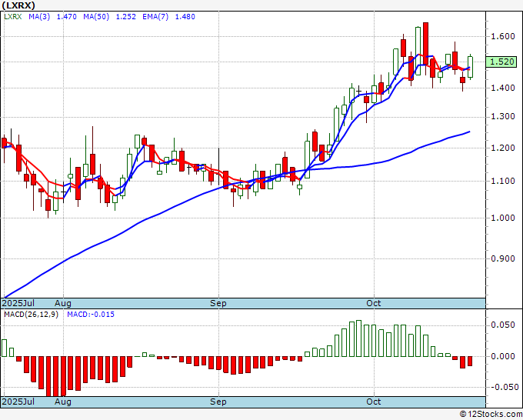Click the MA(50) value 1.252

[125, 17]
